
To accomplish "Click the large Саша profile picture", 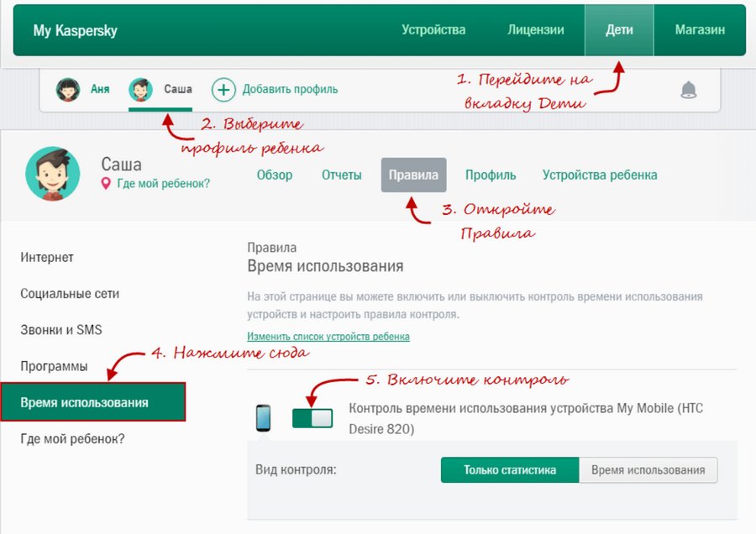I will click(x=53, y=174).
